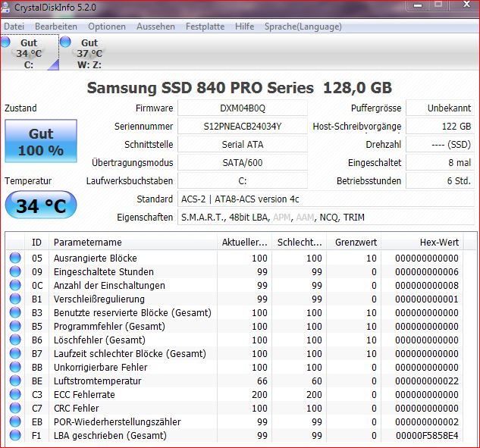Click the blue status orb on the W: Z: tab
This screenshot has height=448, width=480.
click(65, 42)
